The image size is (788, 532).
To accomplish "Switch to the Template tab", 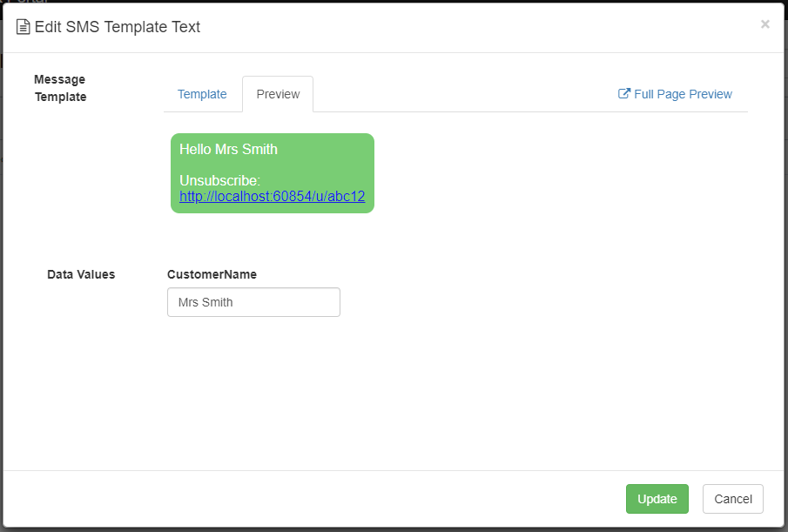I will [202, 94].
